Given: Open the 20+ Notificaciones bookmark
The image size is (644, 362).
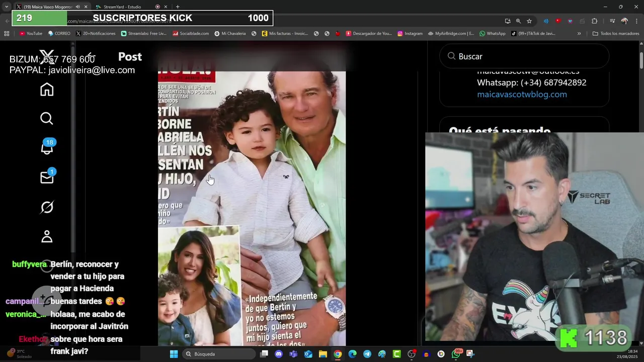Looking at the screenshot, I should click(96, 34).
